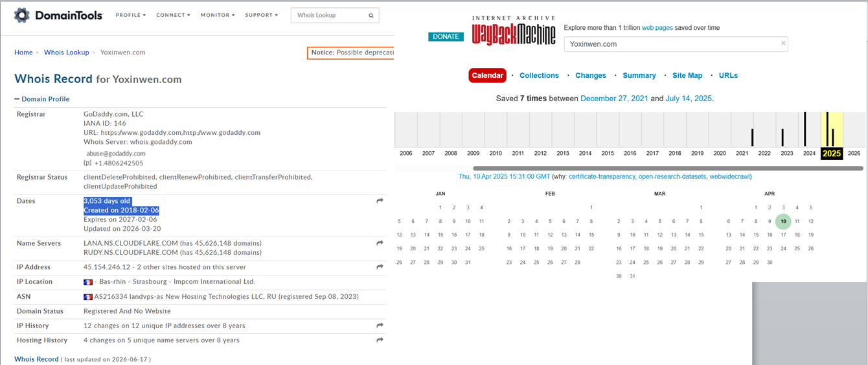
Task: Open the MONITOR dropdown menu
Action: click(218, 15)
